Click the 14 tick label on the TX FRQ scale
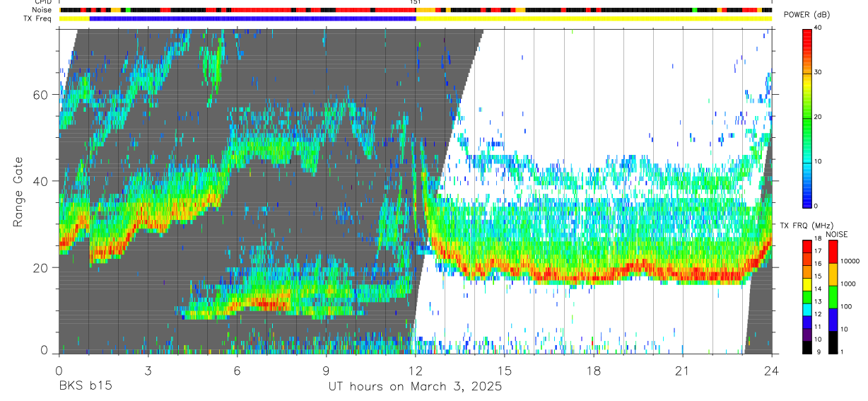 coord(818,289)
